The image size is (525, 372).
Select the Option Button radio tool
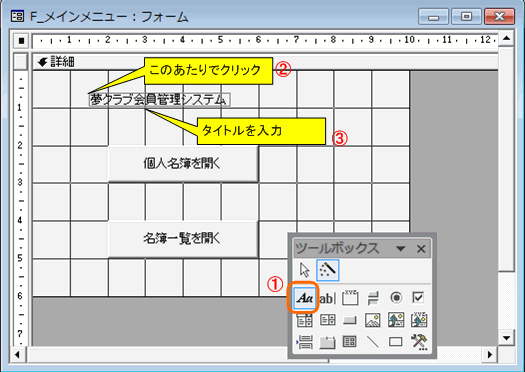coord(396,298)
